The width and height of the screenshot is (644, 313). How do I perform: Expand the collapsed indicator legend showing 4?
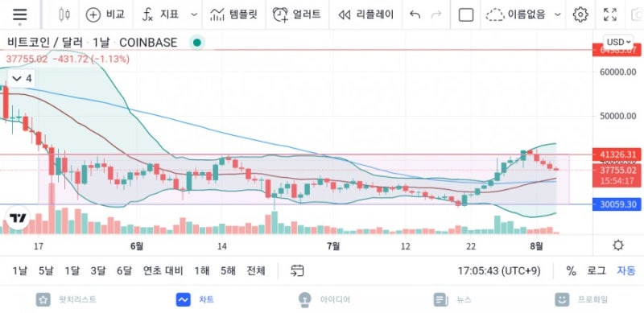point(22,79)
